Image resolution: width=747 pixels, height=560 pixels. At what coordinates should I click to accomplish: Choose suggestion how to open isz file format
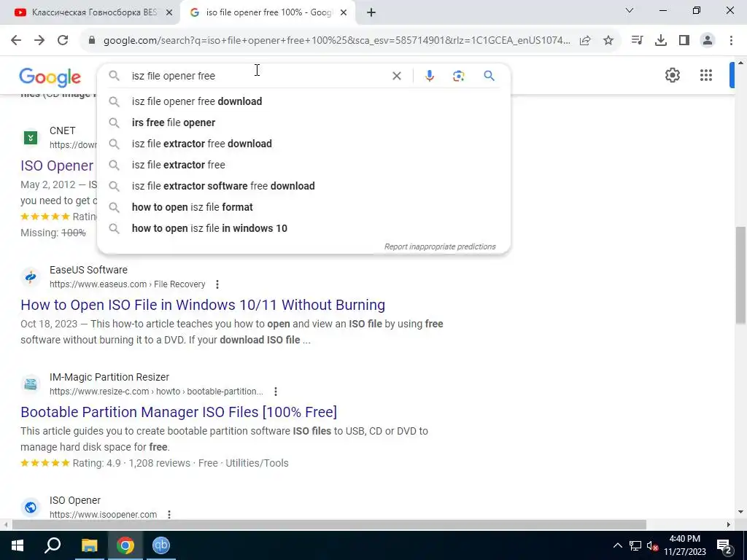tap(304, 207)
